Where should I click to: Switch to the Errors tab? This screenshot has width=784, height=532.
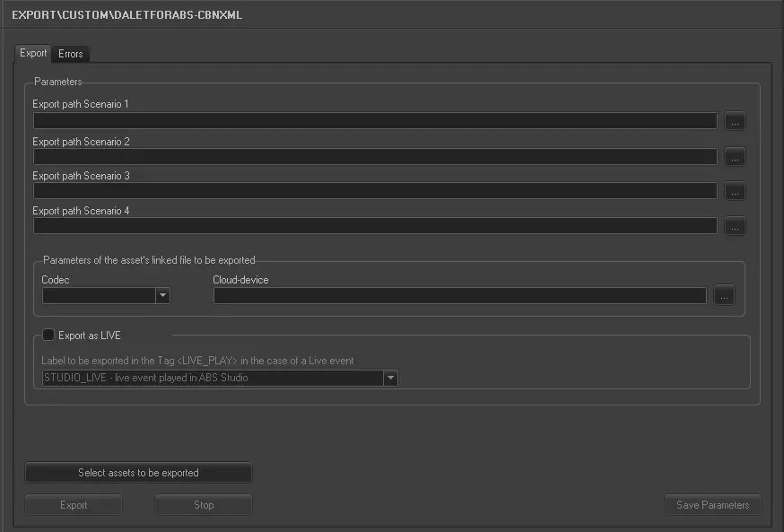[x=71, y=54]
